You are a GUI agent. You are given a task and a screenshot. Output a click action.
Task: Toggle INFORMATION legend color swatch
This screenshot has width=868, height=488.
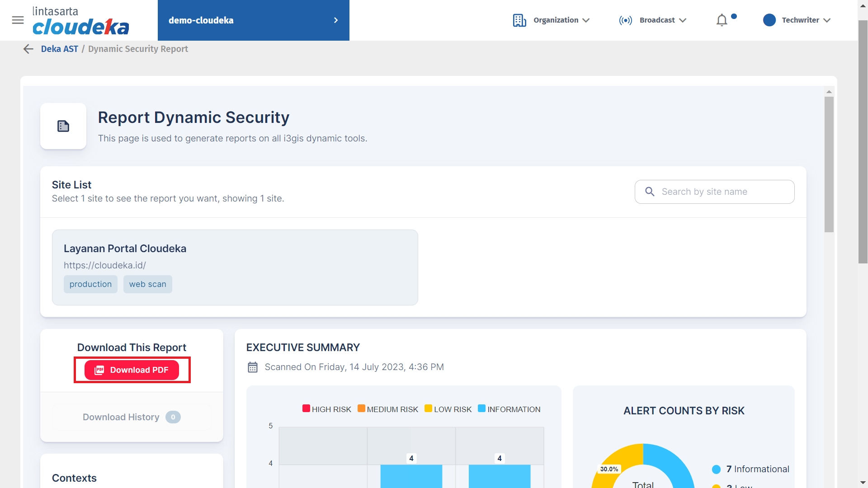click(481, 408)
